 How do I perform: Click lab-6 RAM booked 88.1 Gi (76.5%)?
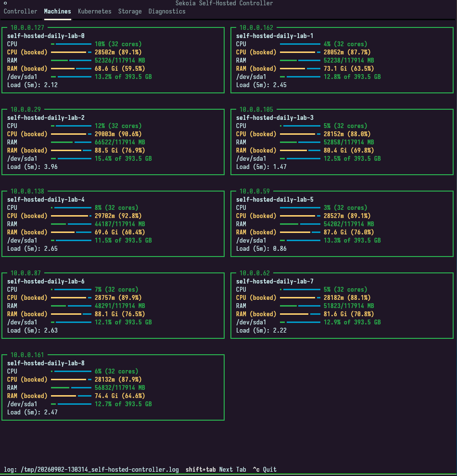point(120,314)
